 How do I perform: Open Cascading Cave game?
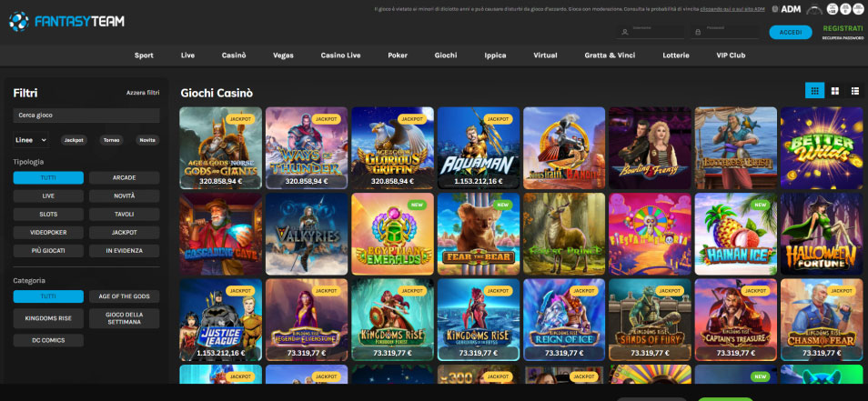220,234
